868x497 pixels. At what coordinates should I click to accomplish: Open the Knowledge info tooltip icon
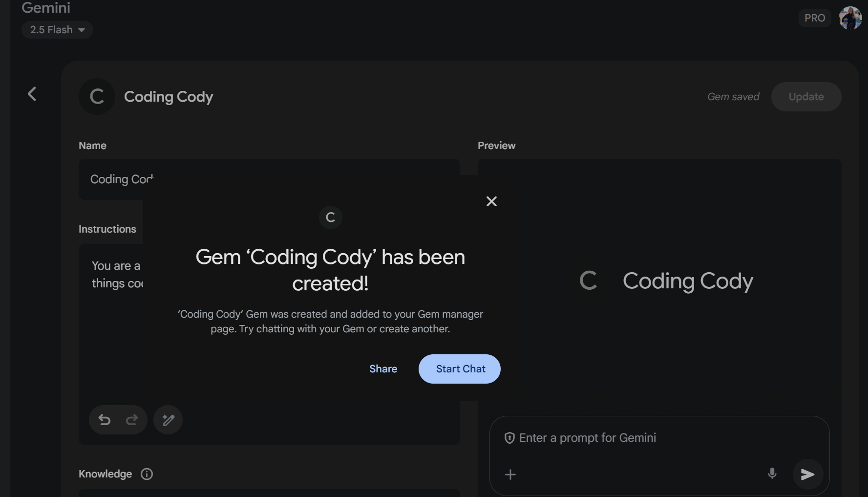coord(146,474)
